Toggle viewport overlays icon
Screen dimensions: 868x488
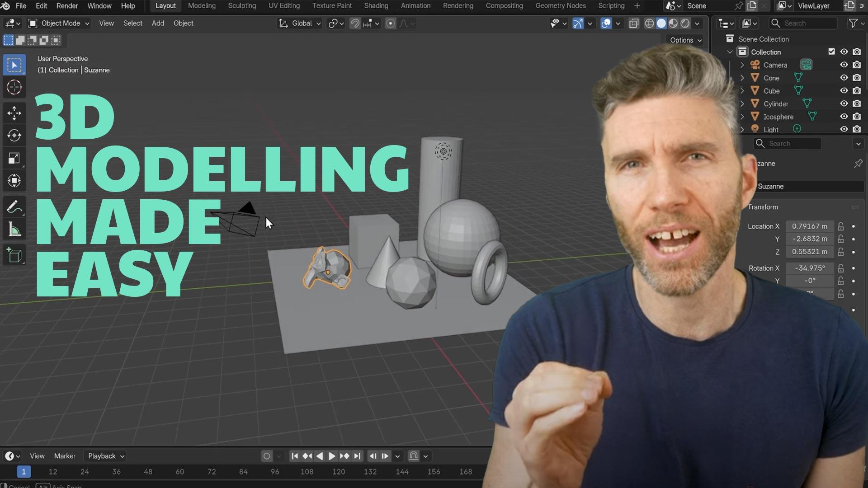pos(606,23)
